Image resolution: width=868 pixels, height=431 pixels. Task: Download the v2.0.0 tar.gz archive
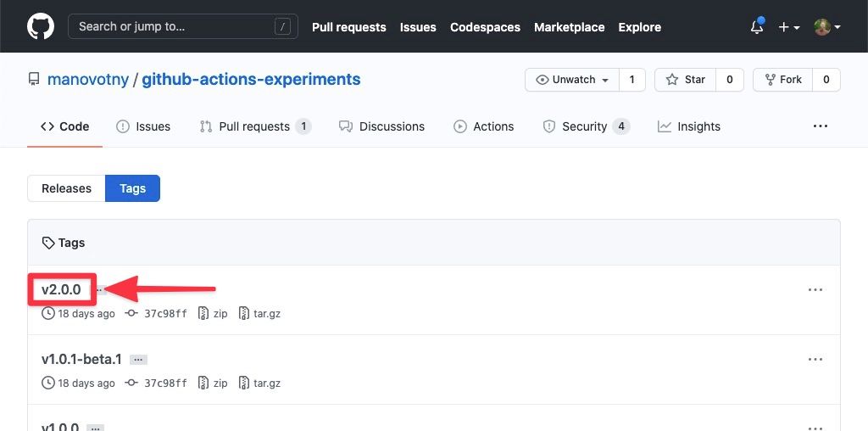(259, 313)
